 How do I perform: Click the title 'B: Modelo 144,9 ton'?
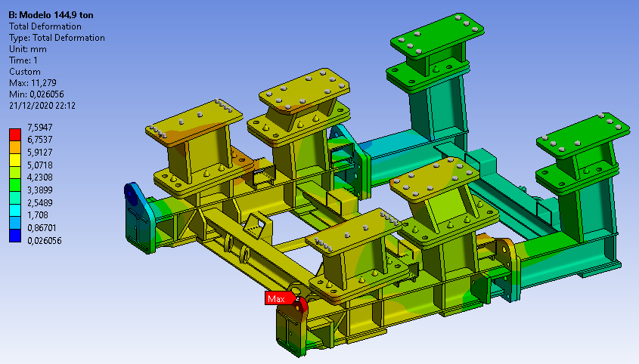[51, 15]
